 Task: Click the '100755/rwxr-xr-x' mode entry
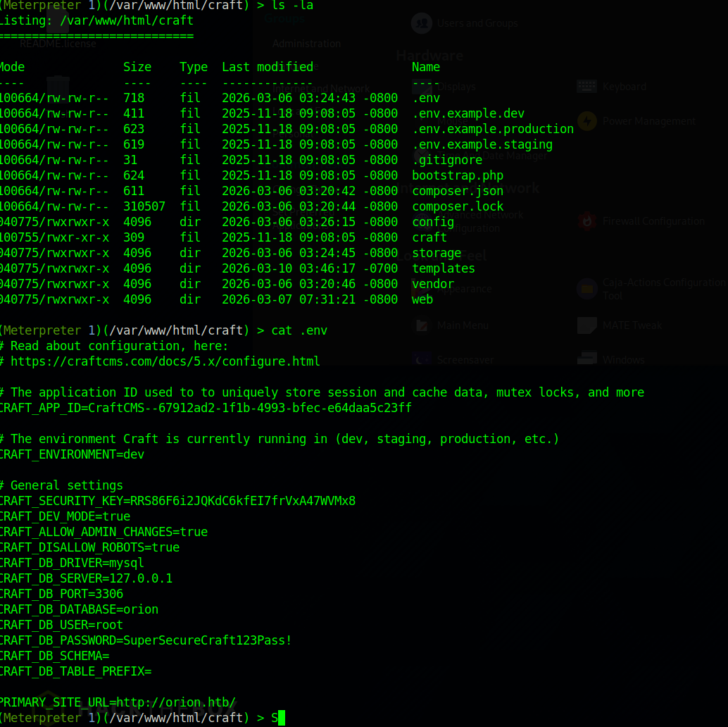tap(54, 237)
